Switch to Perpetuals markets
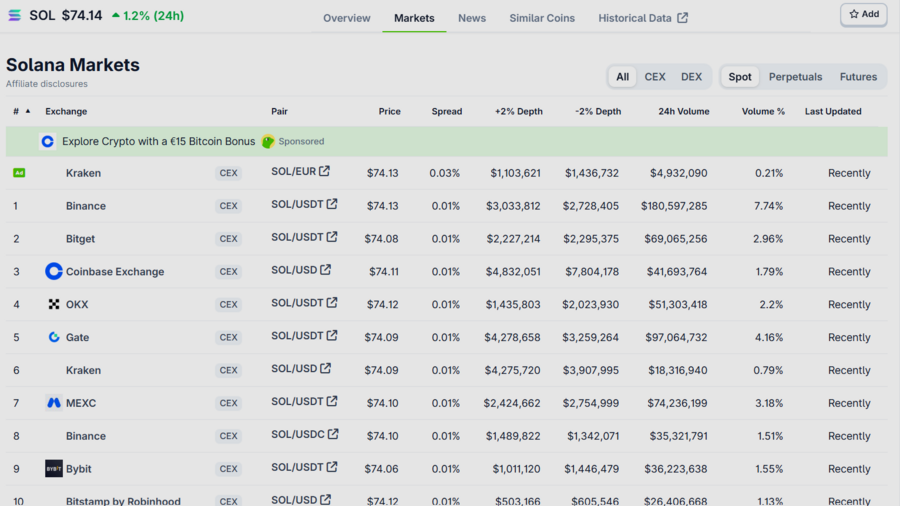Viewport: 900px width, 506px height. click(795, 77)
